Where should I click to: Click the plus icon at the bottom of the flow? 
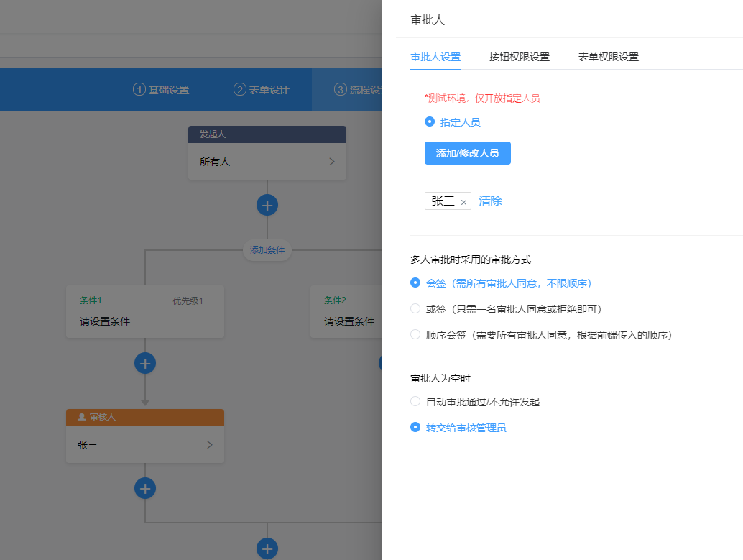click(267, 549)
